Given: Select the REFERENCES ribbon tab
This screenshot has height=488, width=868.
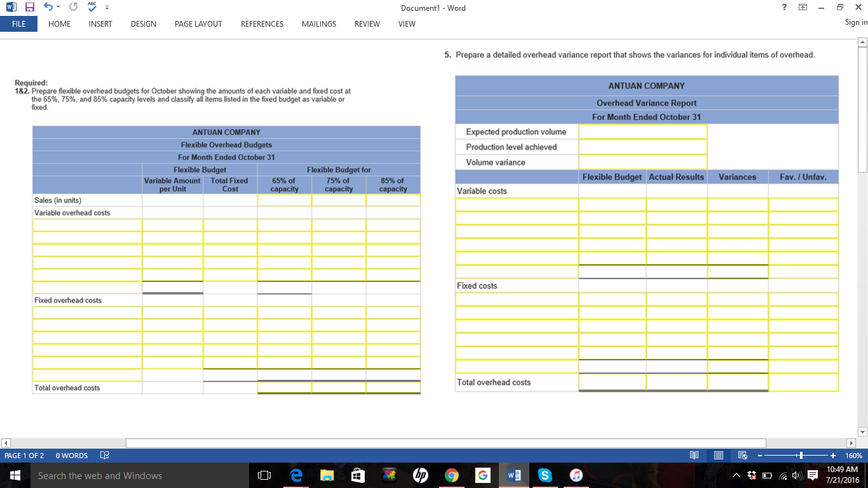Looking at the screenshot, I should coord(262,24).
